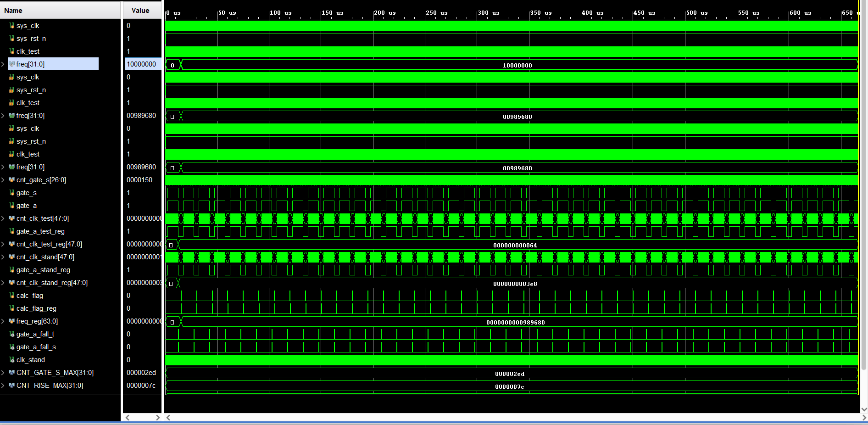Click the gate_a_fall_t signal icon
The width and height of the screenshot is (868, 425).
12,334
